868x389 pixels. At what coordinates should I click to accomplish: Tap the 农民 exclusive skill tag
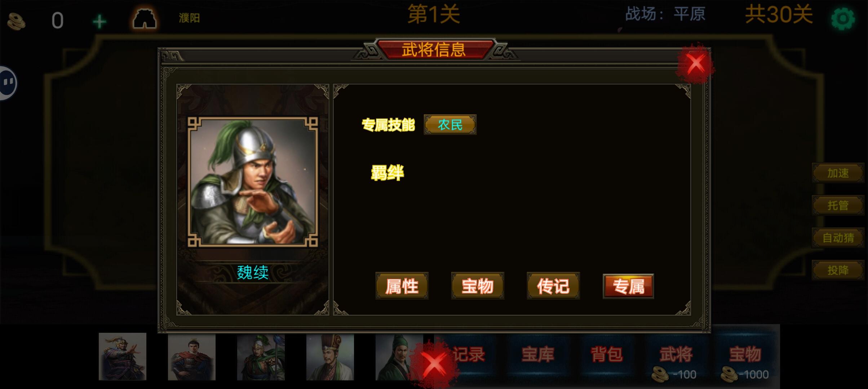tap(450, 125)
